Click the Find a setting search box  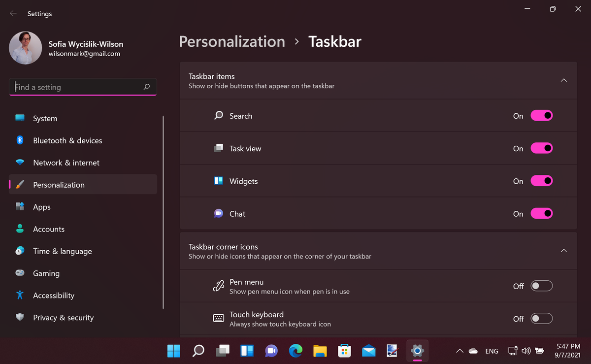pos(83,87)
